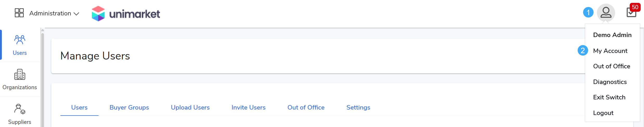Open the tasks checklist icon with badge
This screenshot has height=127, width=644.
tap(631, 13)
